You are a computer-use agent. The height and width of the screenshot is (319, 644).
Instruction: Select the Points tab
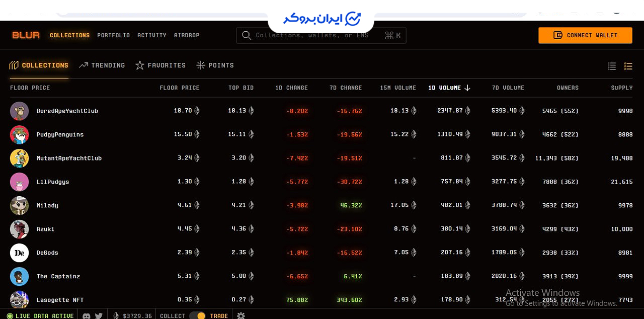(215, 65)
